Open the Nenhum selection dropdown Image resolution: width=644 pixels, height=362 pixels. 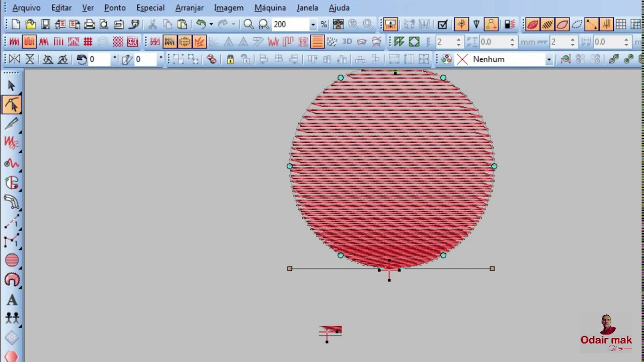pos(549,59)
